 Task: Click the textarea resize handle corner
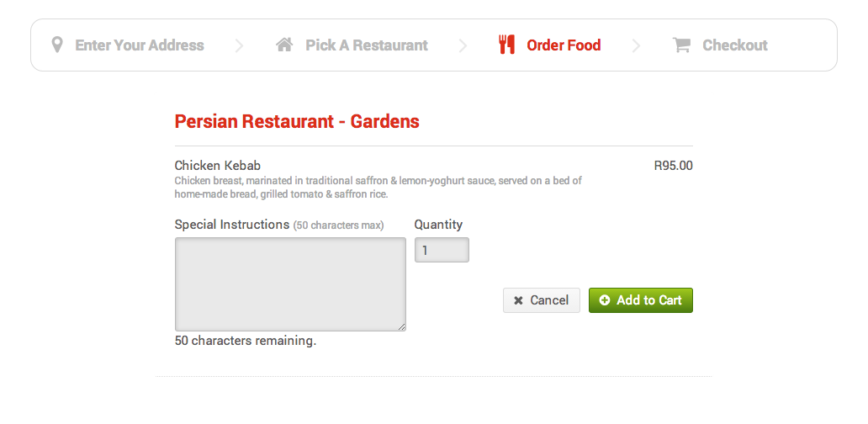click(x=402, y=327)
